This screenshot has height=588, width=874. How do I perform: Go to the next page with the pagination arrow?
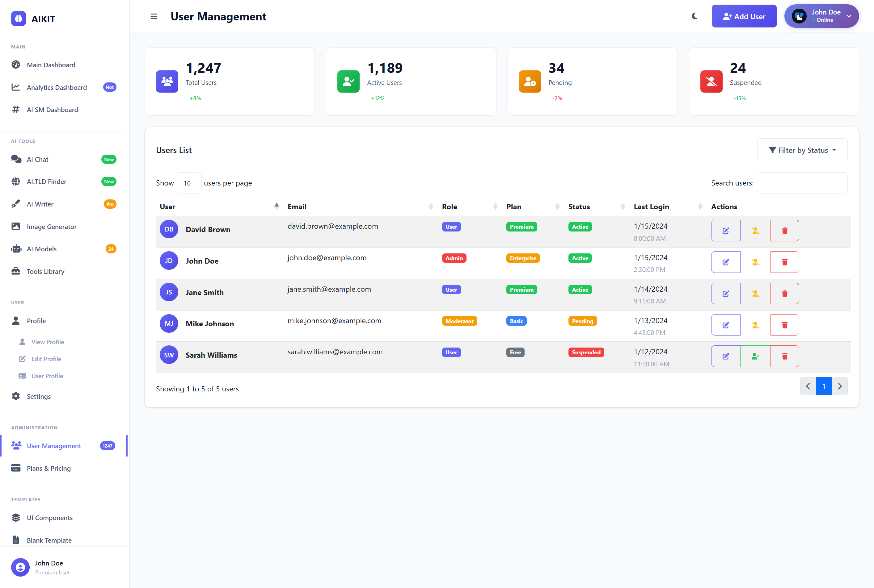click(839, 386)
